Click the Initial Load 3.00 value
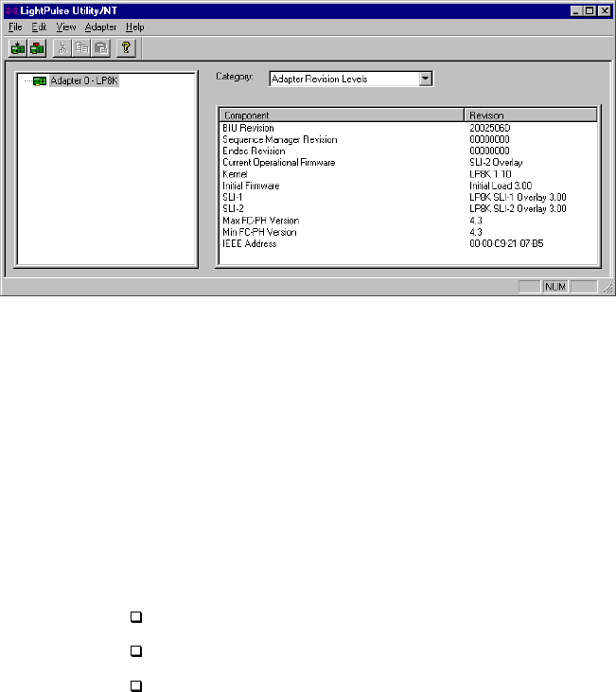 (501, 186)
